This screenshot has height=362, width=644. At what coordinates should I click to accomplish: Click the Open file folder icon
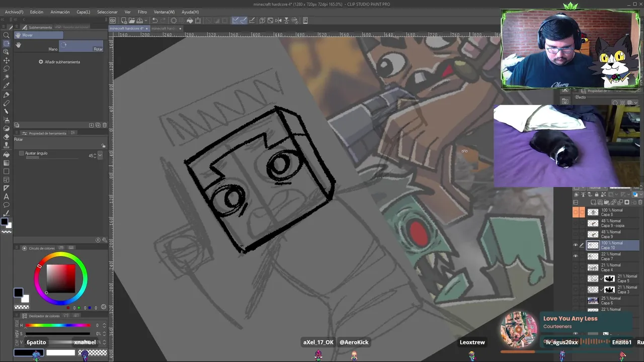(x=131, y=21)
